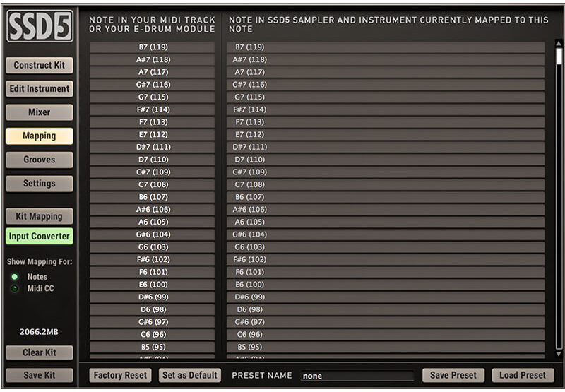Select input note G#7 (116) in MIDI track column
The image size is (565, 392).
(x=152, y=85)
